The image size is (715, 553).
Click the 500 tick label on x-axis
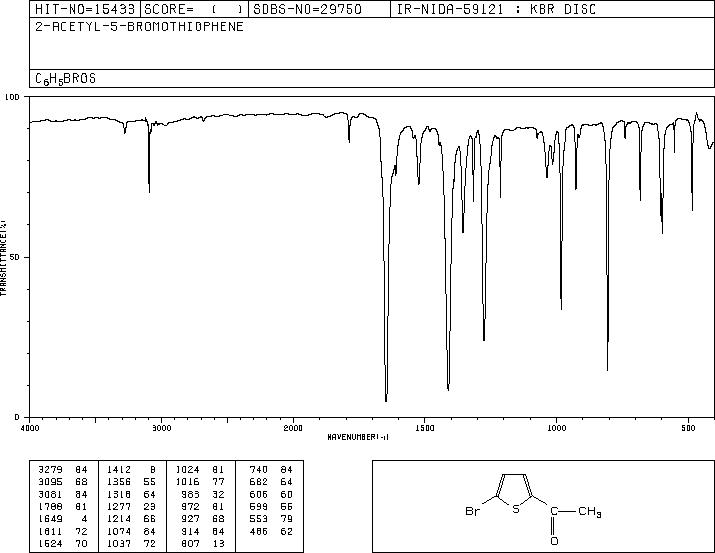[688, 428]
